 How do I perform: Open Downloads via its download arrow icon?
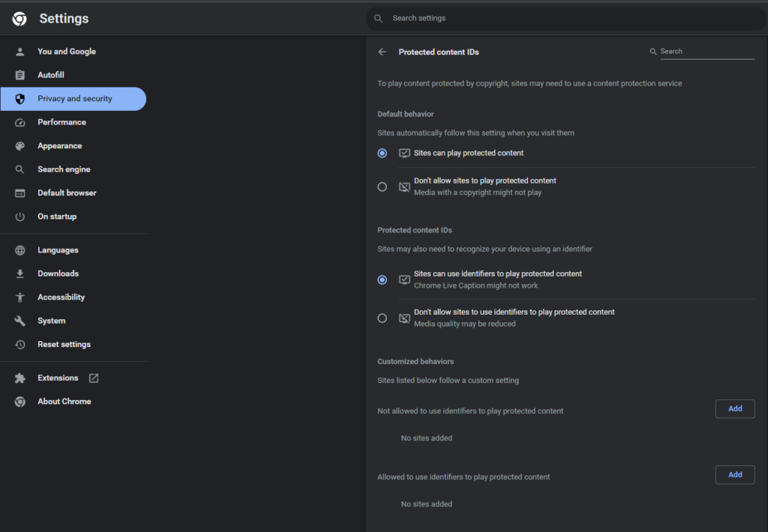click(x=21, y=273)
